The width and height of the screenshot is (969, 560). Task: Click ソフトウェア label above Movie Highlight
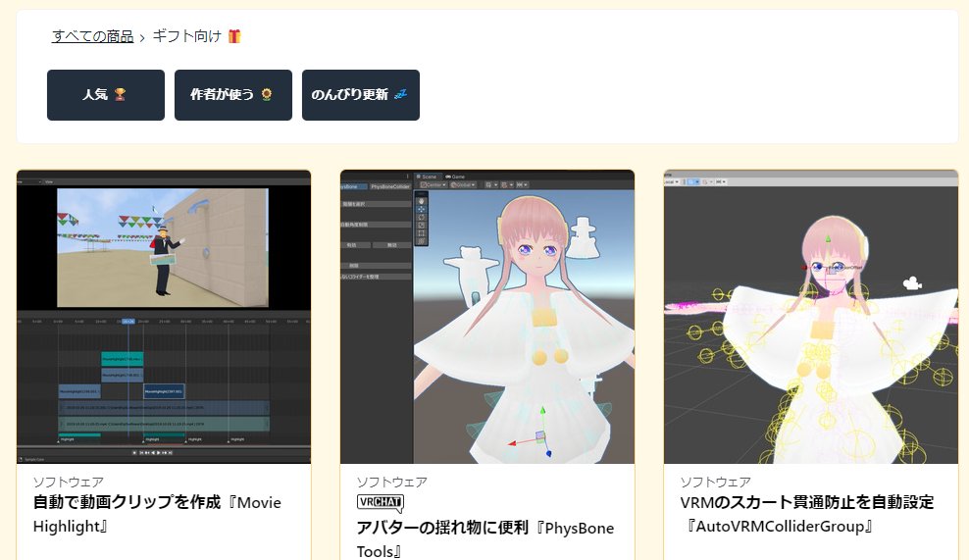pos(68,483)
